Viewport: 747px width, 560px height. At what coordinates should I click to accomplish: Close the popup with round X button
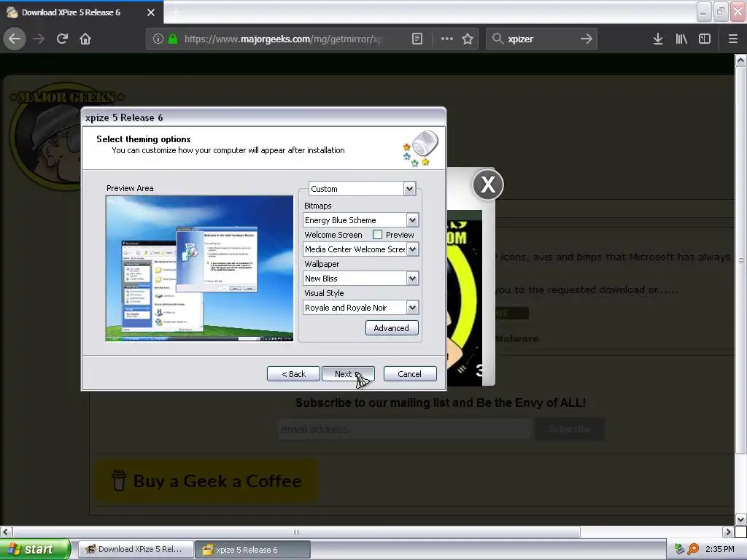coord(488,184)
